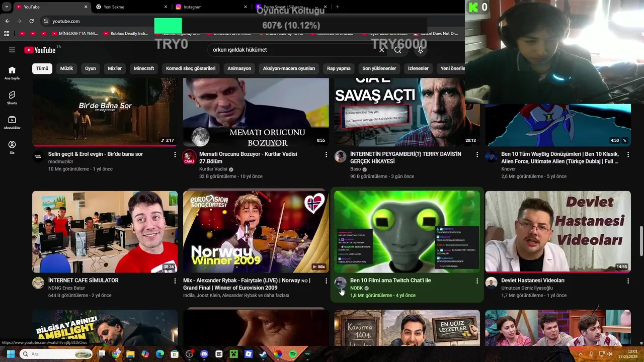Image resolution: width=644 pixels, height=362 pixels.
Task: Clear the search box with the X icon
Action: 381,50
